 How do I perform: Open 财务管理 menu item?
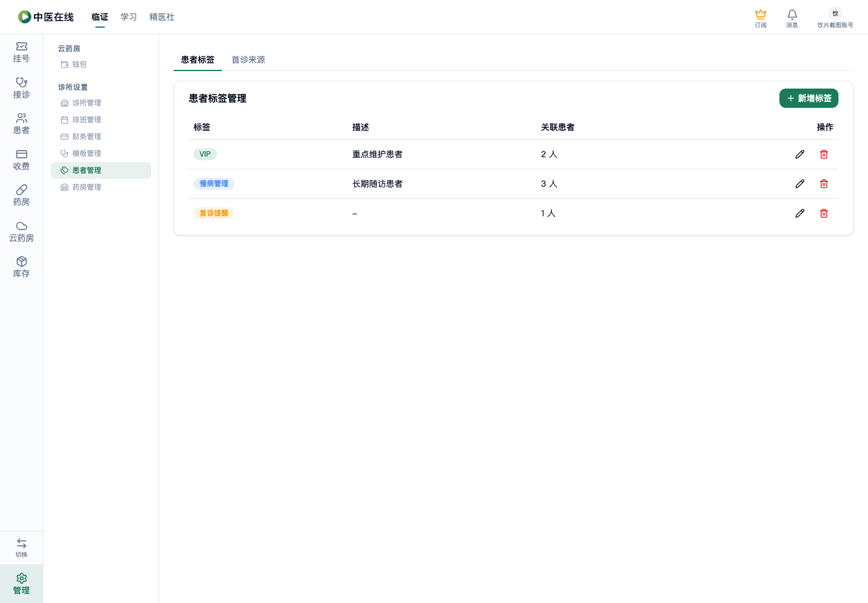click(x=101, y=137)
